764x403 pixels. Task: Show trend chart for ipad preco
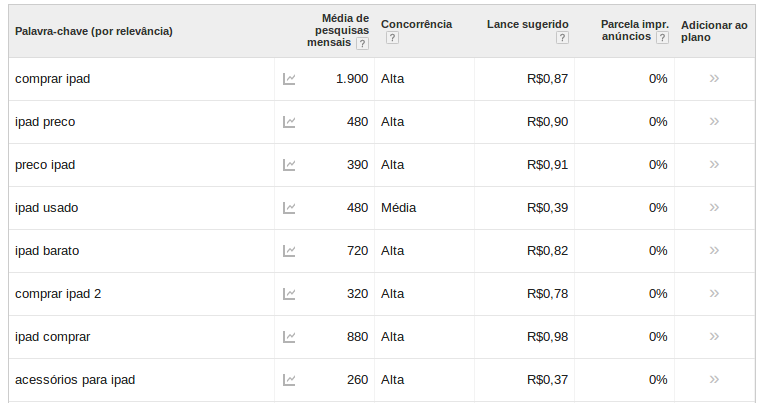point(289,122)
